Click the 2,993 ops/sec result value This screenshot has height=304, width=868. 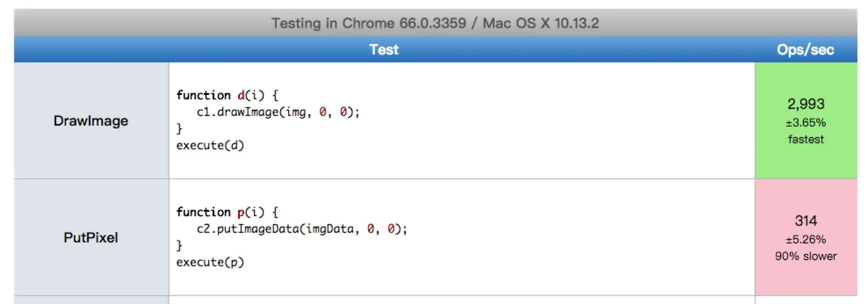pos(806,104)
